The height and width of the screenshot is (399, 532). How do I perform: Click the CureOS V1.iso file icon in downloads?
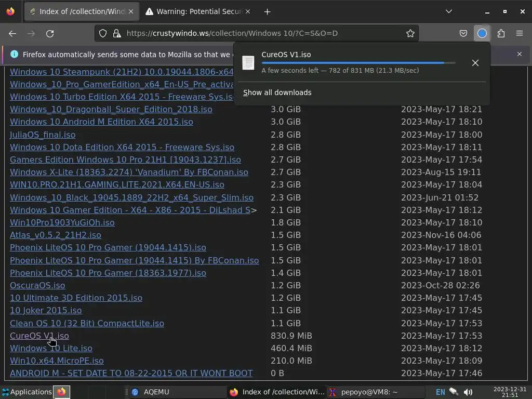tap(248, 63)
